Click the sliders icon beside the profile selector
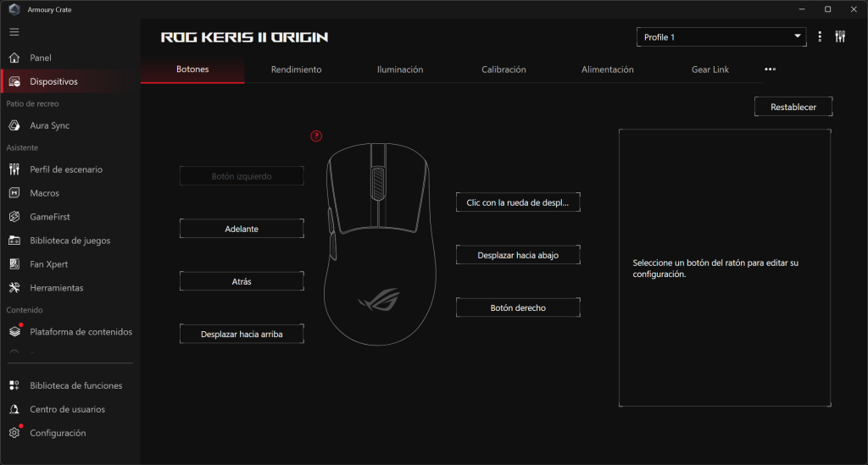Screen dimensions: 868x465 840,37
